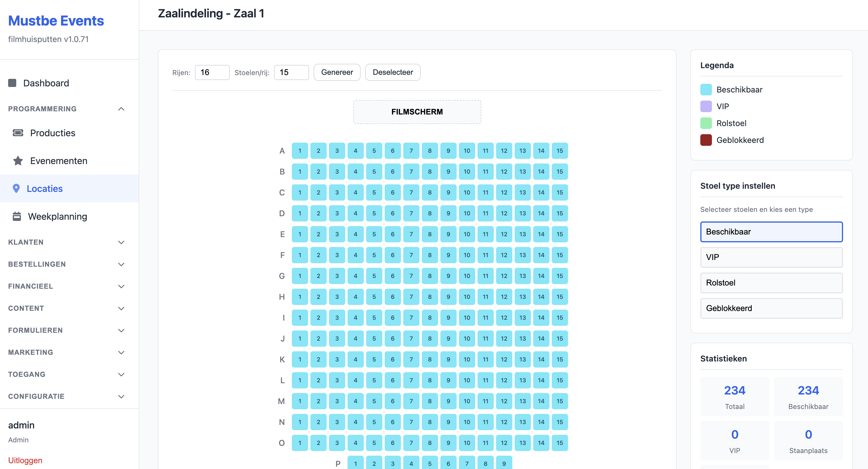Click the Locaties map pin icon
This screenshot has width=868, height=469.
(x=16, y=188)
